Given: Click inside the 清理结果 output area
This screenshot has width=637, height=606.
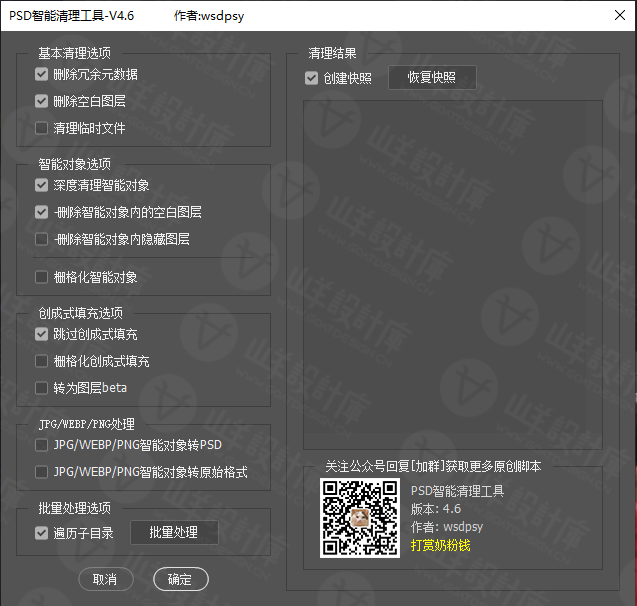Looking at the screenshot, I should [453, 275].
